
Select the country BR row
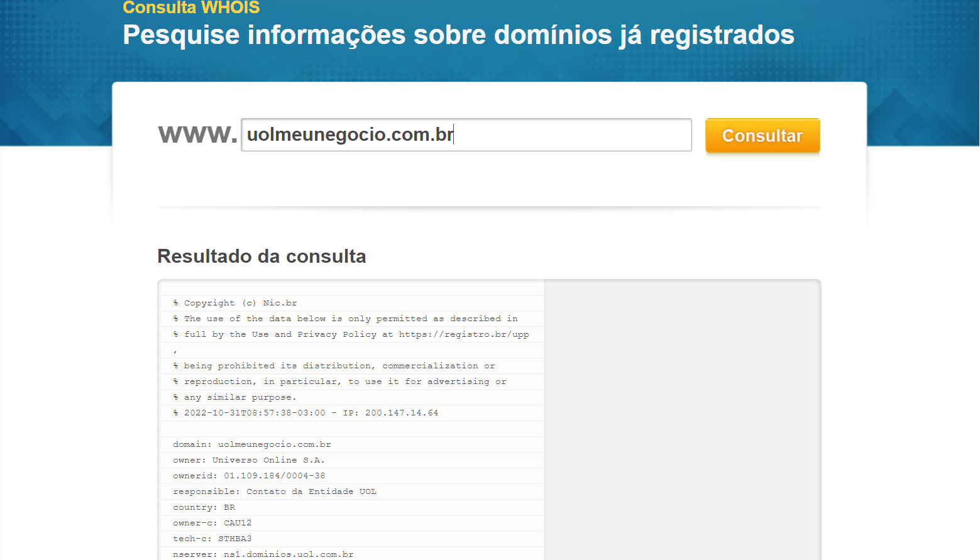click(204, 507)
